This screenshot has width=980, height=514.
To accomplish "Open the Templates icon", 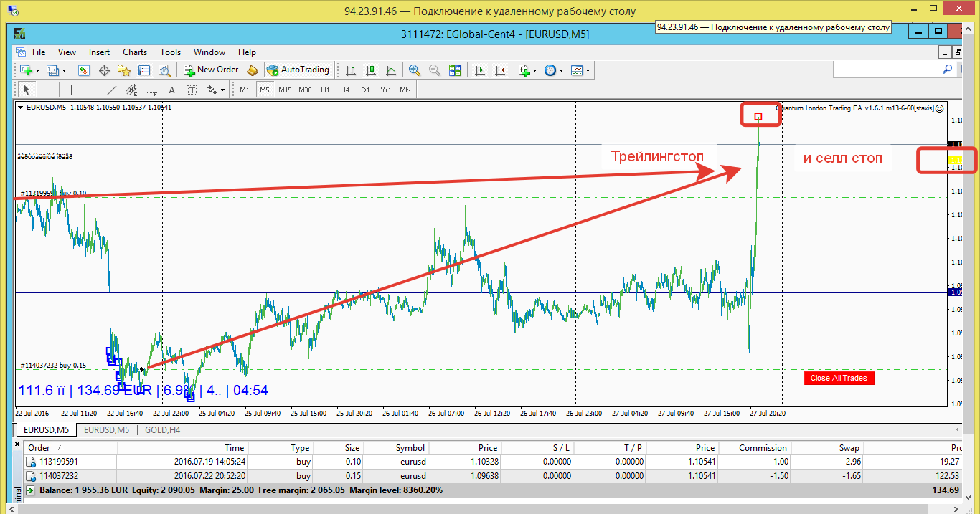I will pyautogui.click(x=577, y=70).
